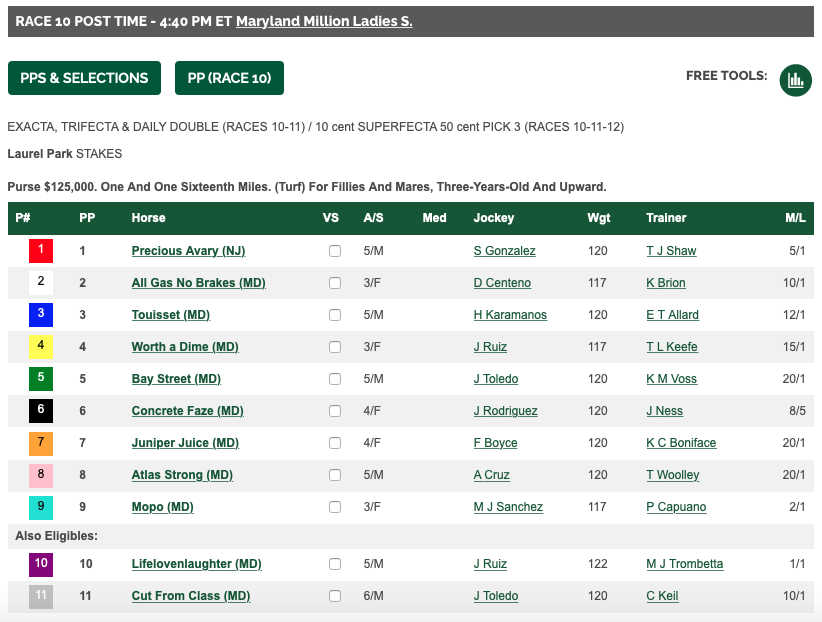This screenshot has height=622, width=822.
Task: Check the VS box for Precious Avary
Action: [x=335, y=251]
